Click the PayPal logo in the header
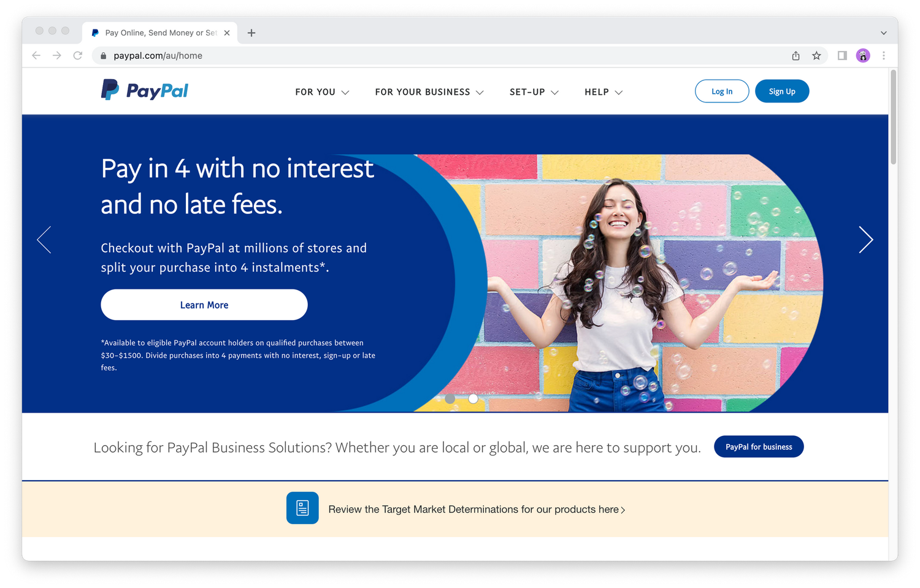 [145, 90]
